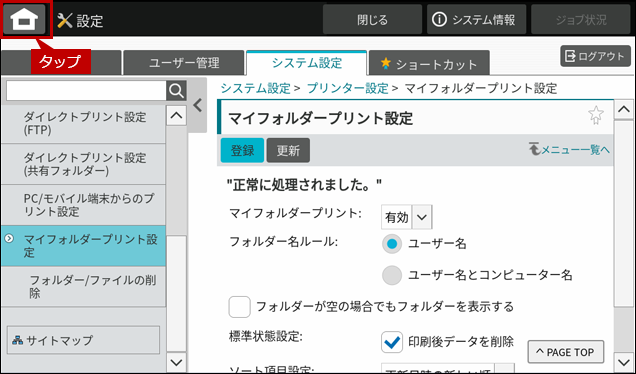Open マイフォルダープリント dropdown showing 有効
636x374 pixels.
(406, 217)
